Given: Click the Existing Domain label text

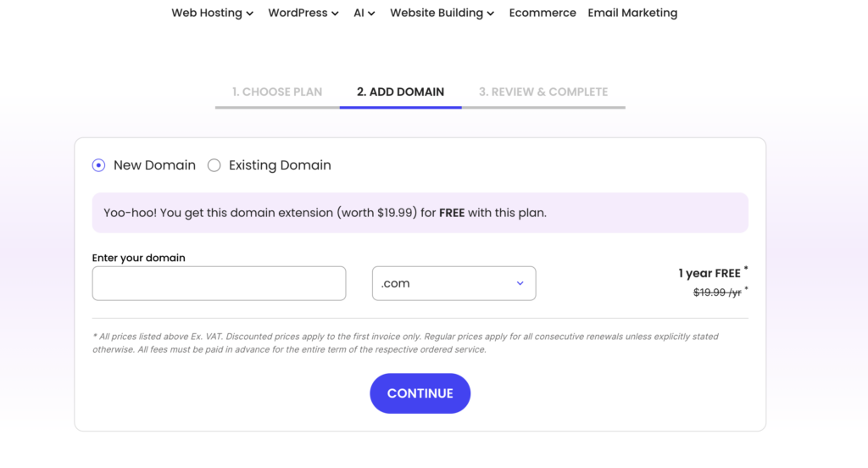Looking at the screenshot, I should 280,165.
